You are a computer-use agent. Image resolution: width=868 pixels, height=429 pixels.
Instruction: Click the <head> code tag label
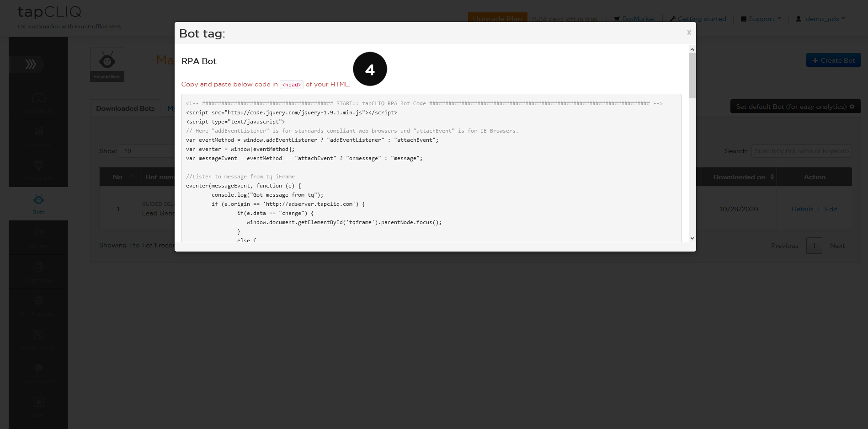292,85
